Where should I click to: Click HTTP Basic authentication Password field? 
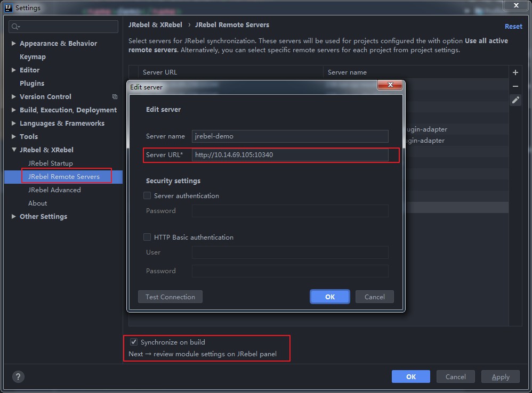tap(290, 271)
